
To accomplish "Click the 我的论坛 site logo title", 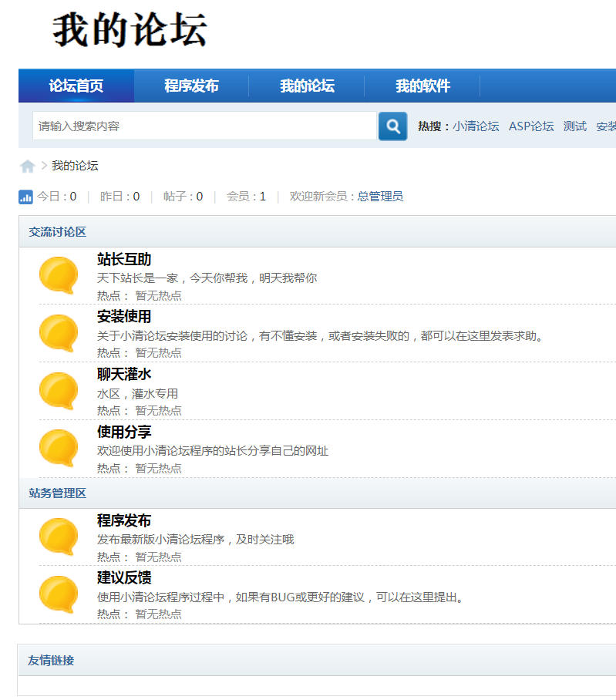I will click(130, 30).
